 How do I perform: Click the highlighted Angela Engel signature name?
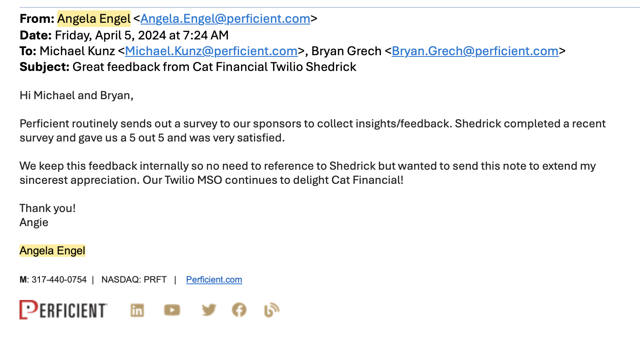[x=52, y=251]
